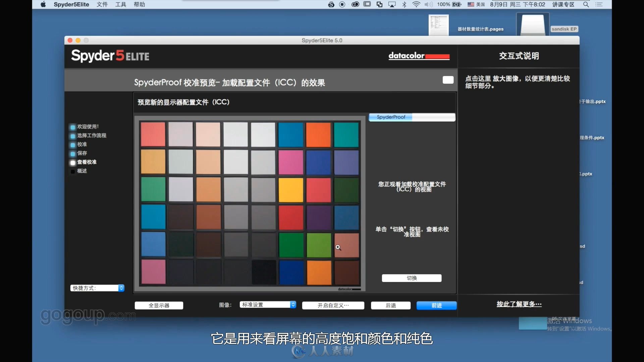Select the 校准 workflow step

tap(82, 144)
